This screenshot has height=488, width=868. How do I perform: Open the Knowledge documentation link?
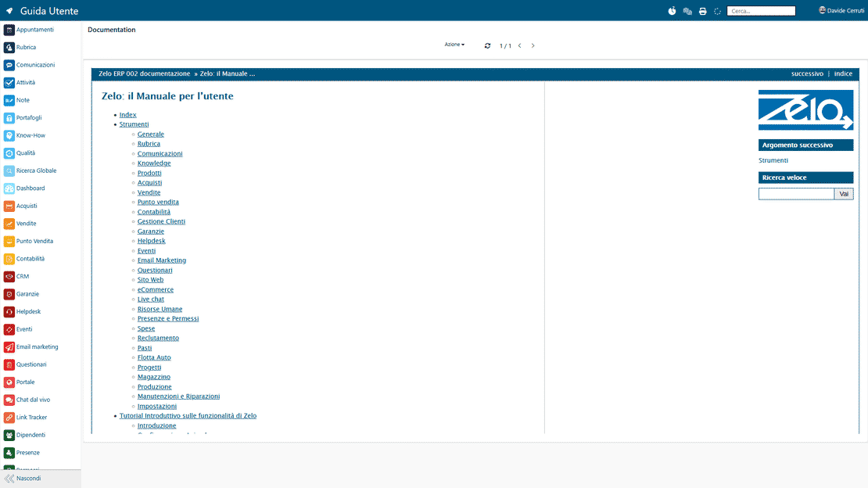coord(154,163)
